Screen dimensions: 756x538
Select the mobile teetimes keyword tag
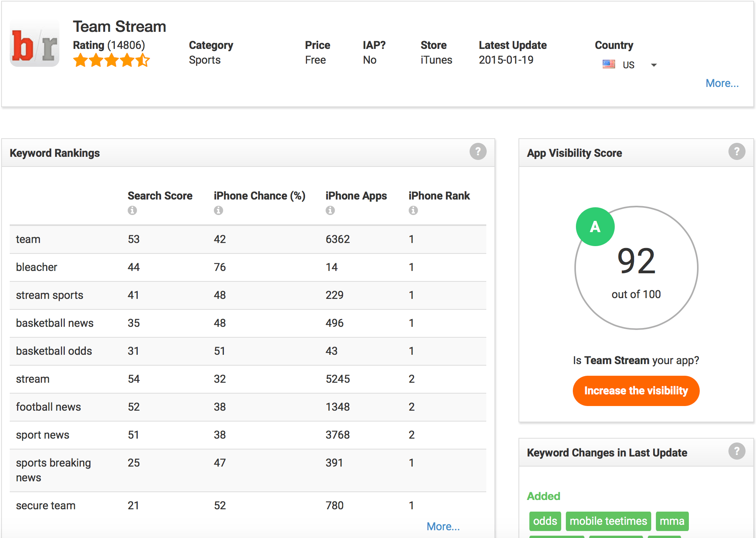[x=608, y=521]
